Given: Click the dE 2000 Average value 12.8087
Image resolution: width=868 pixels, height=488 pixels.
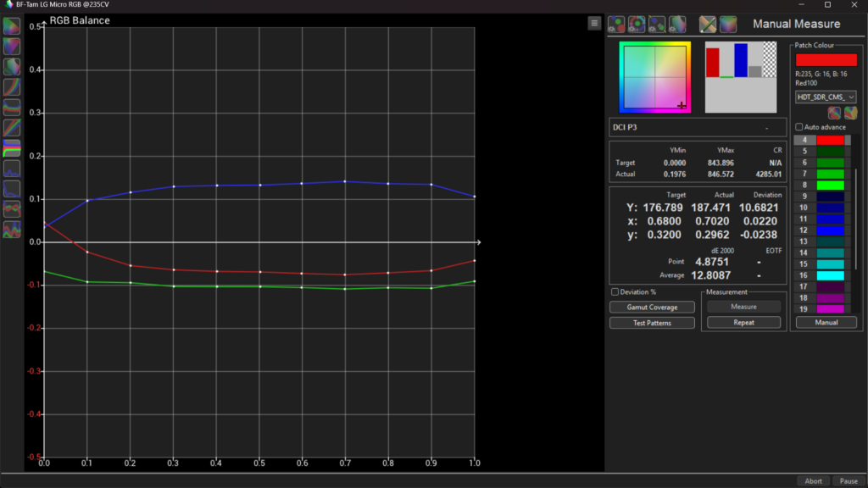Looking at the screenshot, I should coord(711,275).
